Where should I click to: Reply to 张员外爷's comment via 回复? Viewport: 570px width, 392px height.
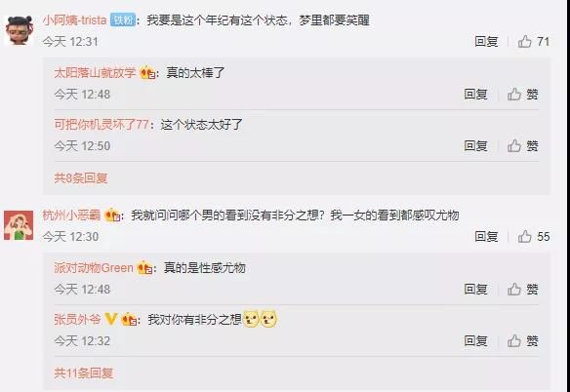pos(476,341)
